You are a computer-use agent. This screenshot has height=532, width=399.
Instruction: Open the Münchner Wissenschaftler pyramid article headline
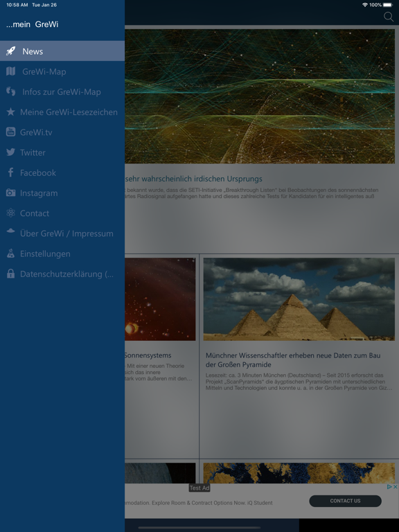click(x=293, y=360)
